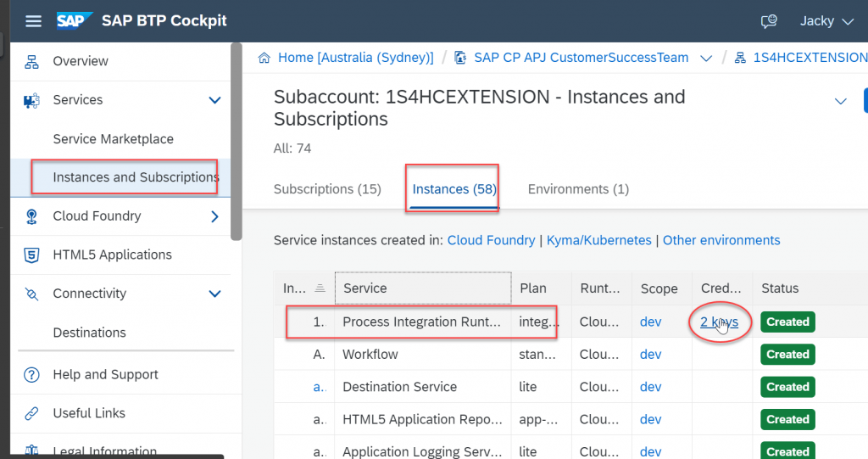
Task: Click the Overview sidebar icon
Action: (x=31, y=62)
